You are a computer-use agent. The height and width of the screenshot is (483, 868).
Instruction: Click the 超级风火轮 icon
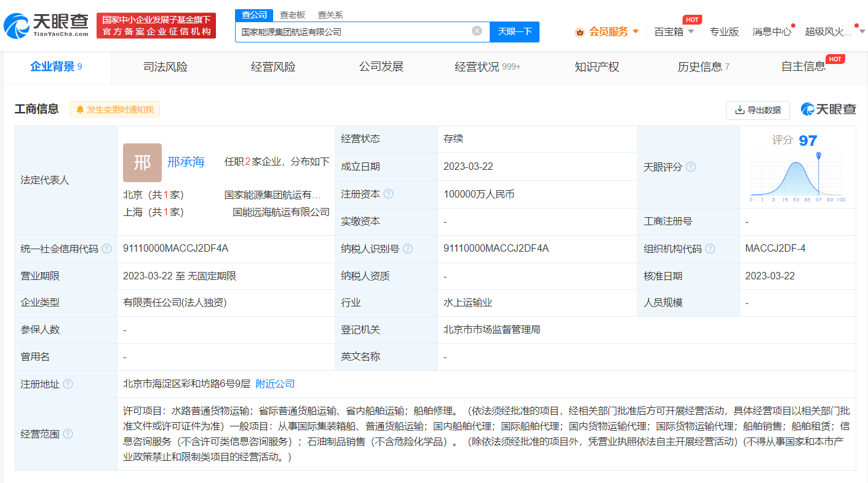coord(827,31)
